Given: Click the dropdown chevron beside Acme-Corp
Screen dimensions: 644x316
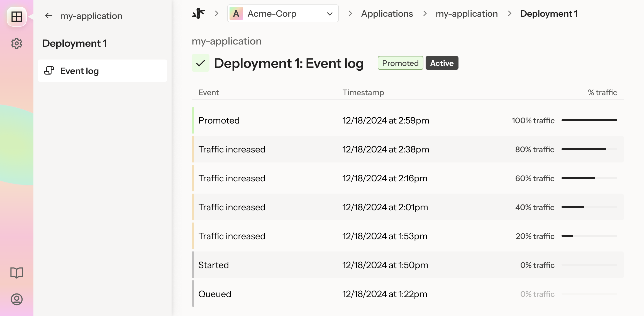Looking at the screenshot, I should (330, 14).
